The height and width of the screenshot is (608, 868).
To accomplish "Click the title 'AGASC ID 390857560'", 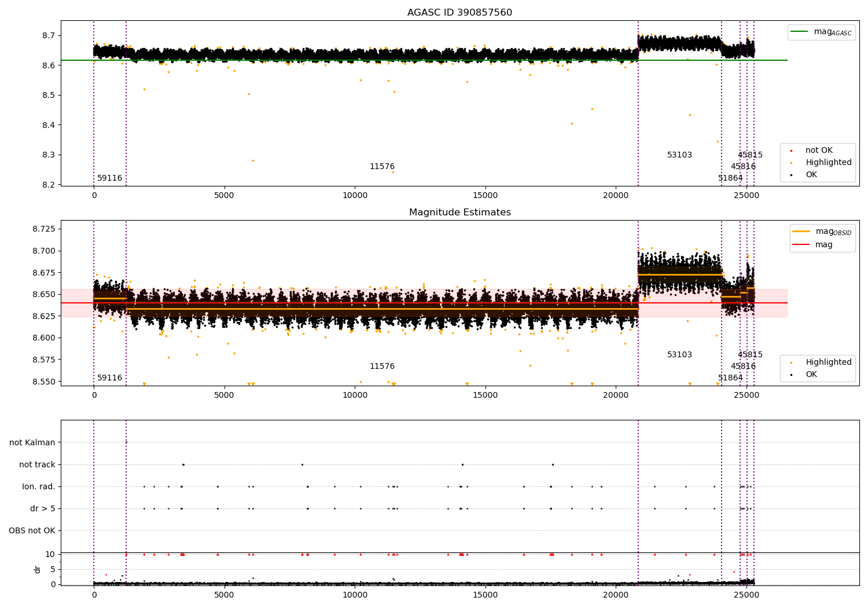I will (x=459, y=13).
